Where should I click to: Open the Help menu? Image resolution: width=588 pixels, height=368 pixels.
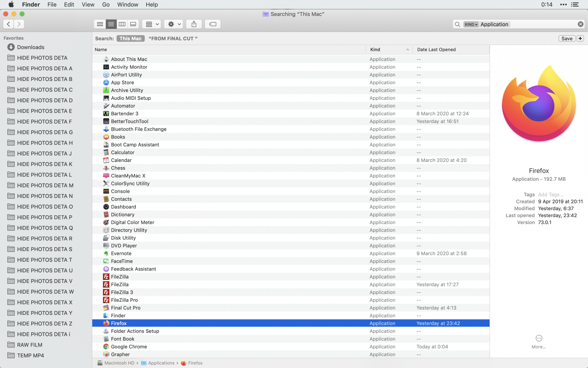pyautogui.click(x=152, y=4)
